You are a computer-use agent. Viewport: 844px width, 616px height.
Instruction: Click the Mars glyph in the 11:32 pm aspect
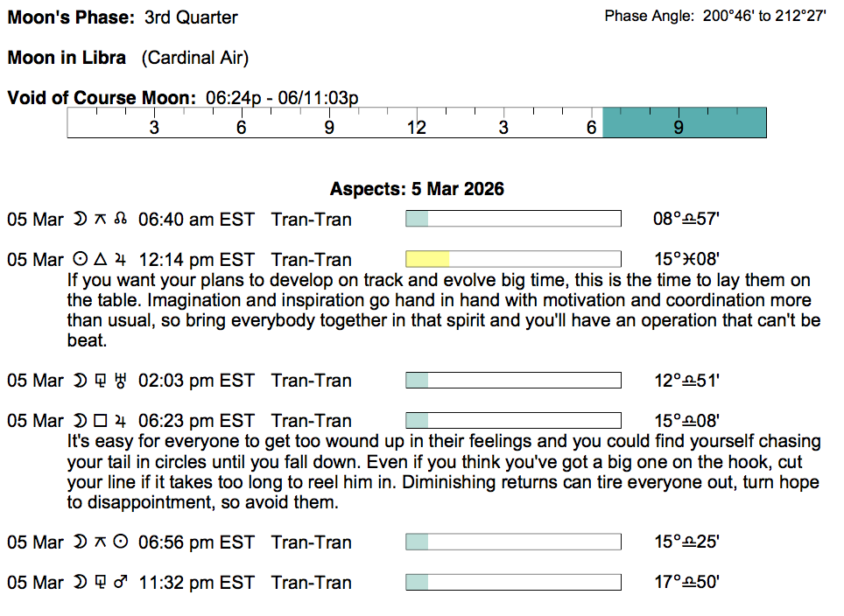click(x=121, y=583)
